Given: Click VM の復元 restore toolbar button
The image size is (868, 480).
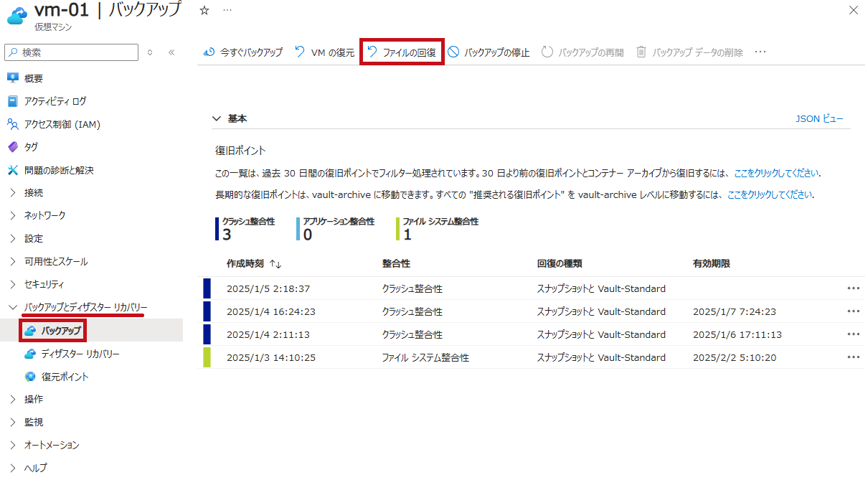Looking at the screenshot, I should (324, 52).
